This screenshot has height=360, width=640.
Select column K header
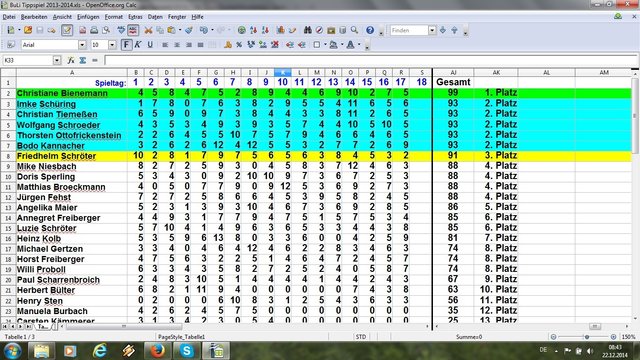tap(282, 73)
